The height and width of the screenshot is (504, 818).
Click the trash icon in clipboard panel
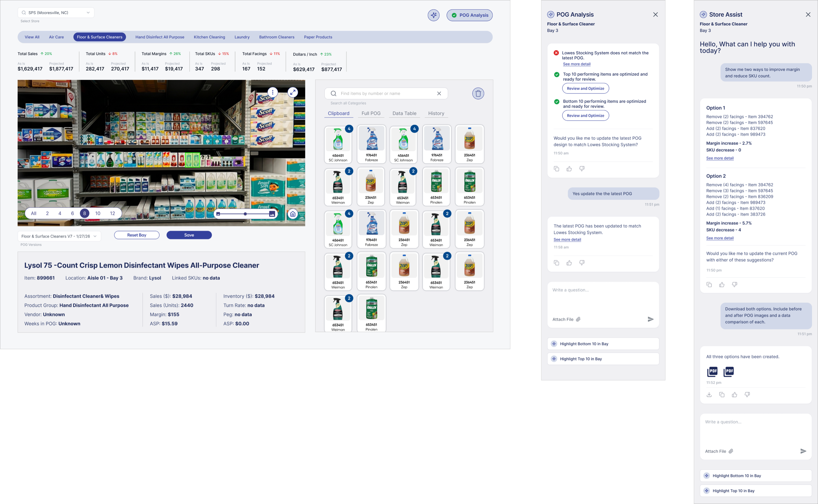478,94
